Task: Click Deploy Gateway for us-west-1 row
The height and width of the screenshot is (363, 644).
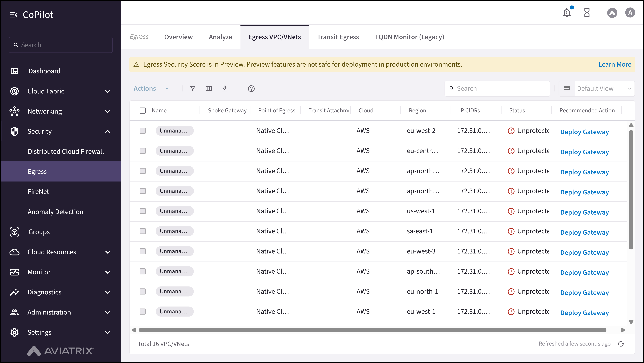Action: click(584, 212)
